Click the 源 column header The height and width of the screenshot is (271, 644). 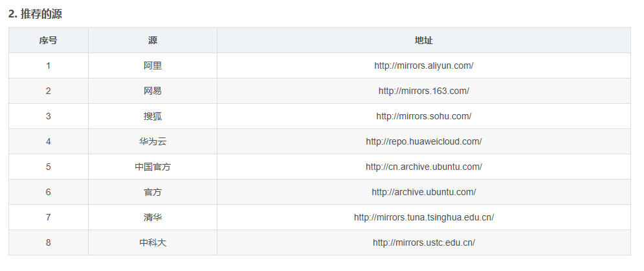point(153,40)
